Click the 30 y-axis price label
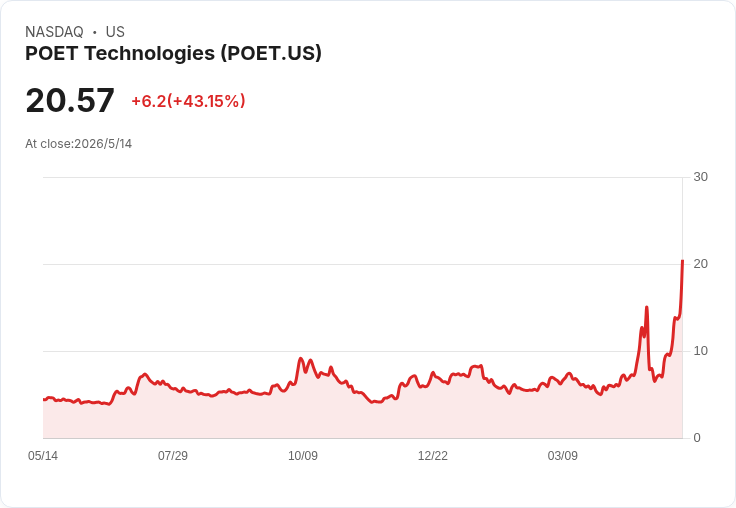Image resolution: width=736 pixels, height=508 pixels. point(700,177)
